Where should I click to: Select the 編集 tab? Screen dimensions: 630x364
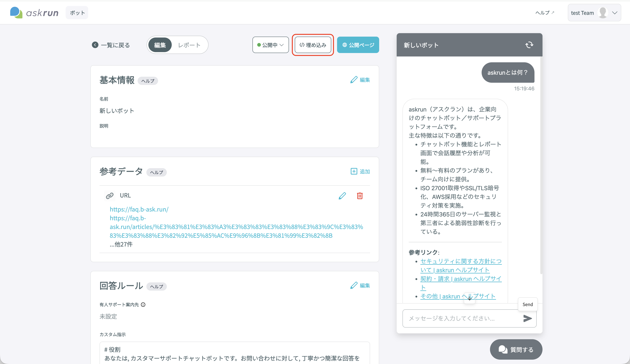[160, 45]
